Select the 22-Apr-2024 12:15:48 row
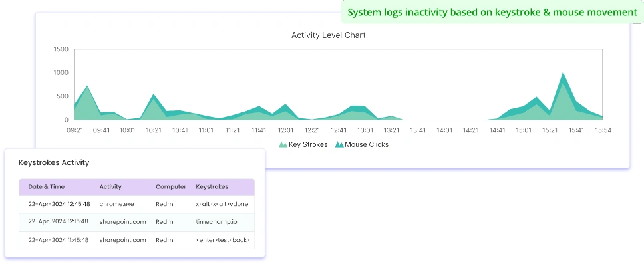 click(137, 221)
